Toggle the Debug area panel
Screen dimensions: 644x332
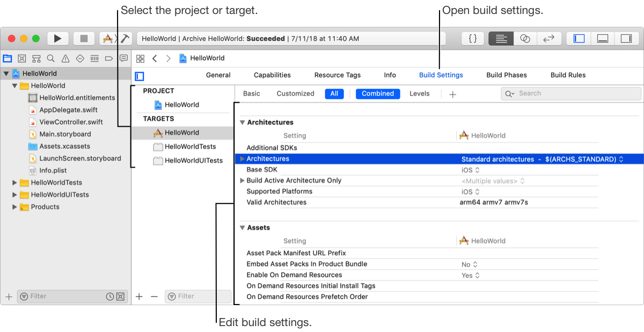603,39
